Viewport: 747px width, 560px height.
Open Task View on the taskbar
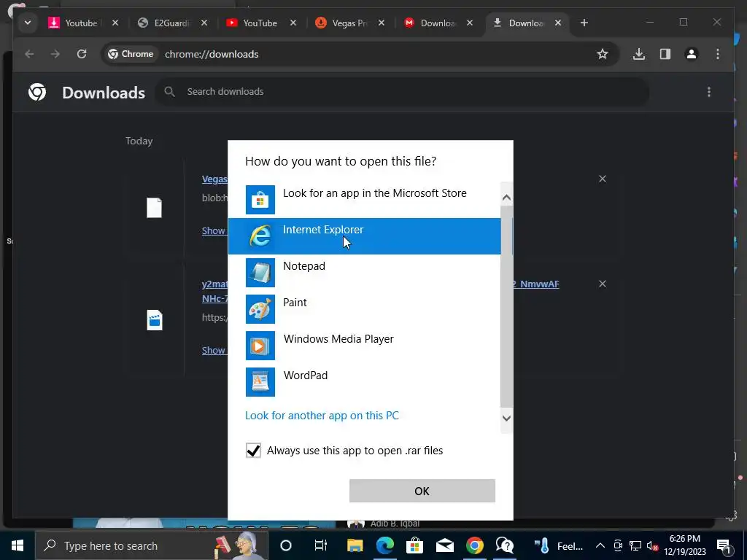(321, 545)
